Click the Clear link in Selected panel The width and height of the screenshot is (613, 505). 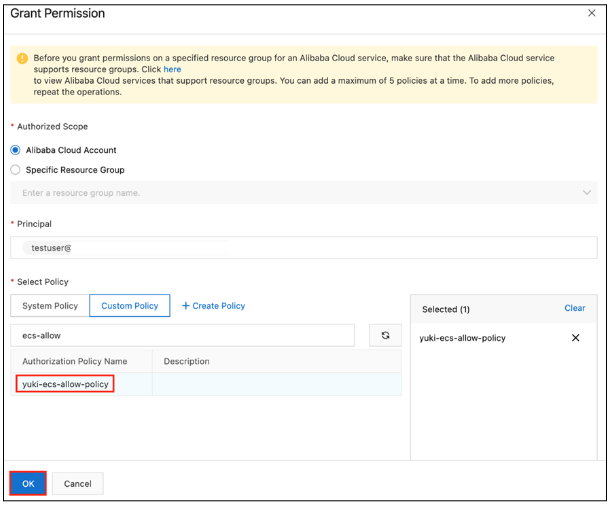574,309
